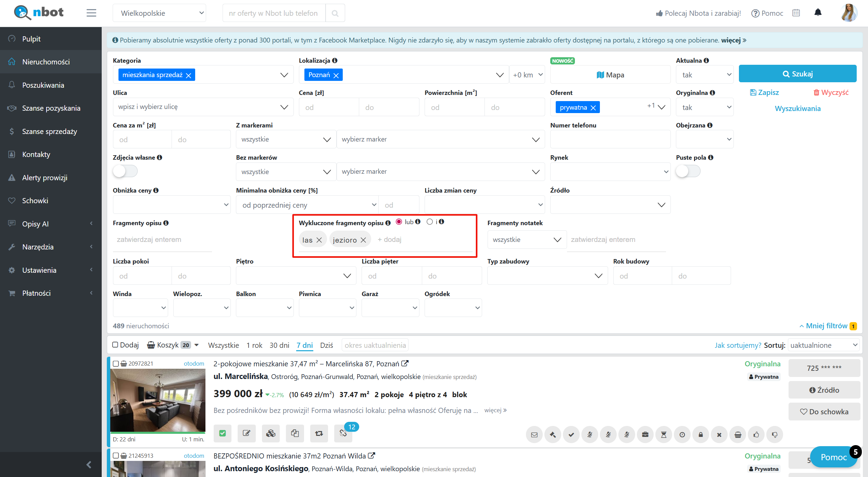The height and width of the screenshot is (477, 868).
Task: Click the briefcase marker on first listing
Action: pos(645,435)
